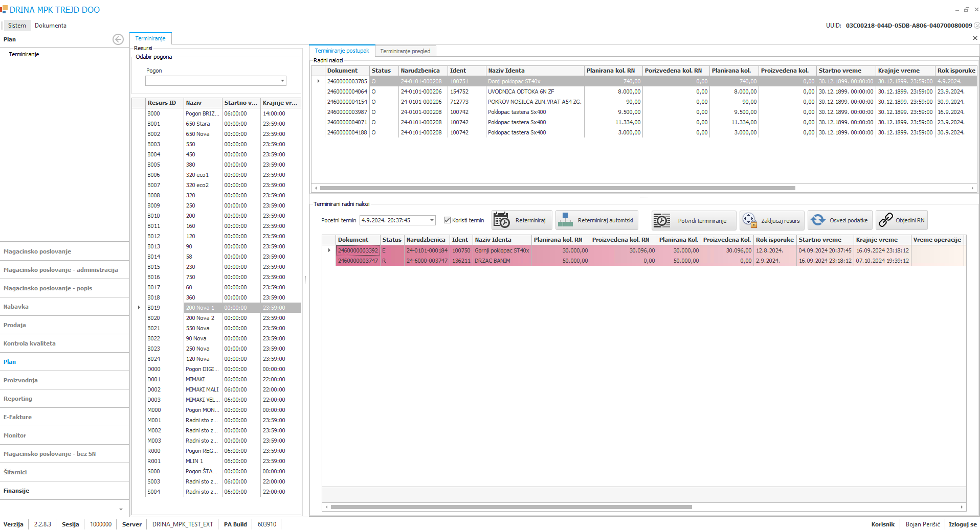Collapse the Plan panel with back arrow
The height and width of the screenshot is (530, 980).
point(118,39)
